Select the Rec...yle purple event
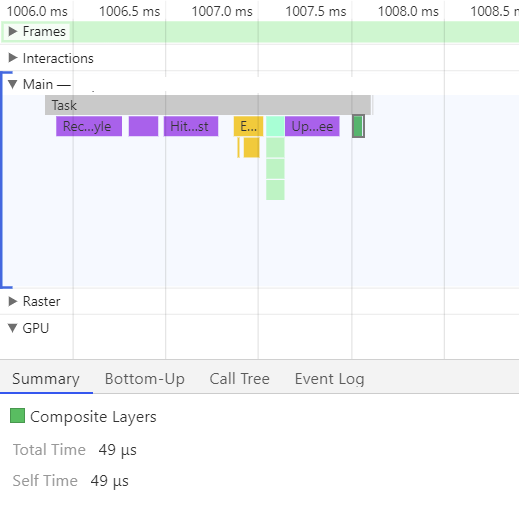Screen dimensions: 519x505 (x=89, y=126)
